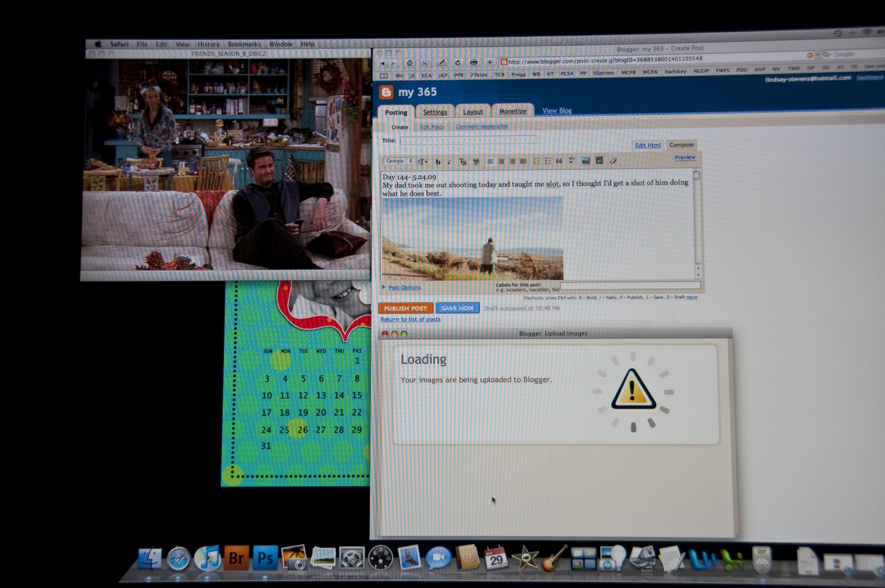Open the Comment Moderation link
Image resolution: width=885 pixels, height=588 pixels.
[x=482, y=127]
